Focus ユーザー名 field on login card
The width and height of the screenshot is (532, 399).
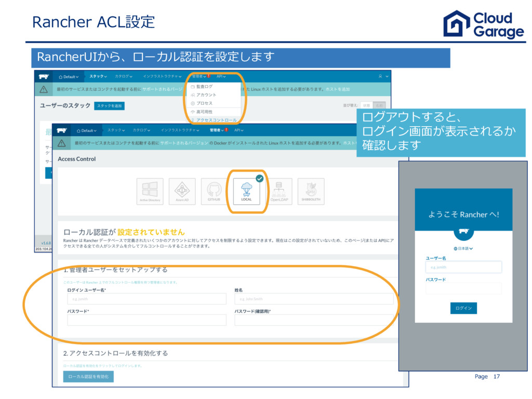[x=463, y=267]
